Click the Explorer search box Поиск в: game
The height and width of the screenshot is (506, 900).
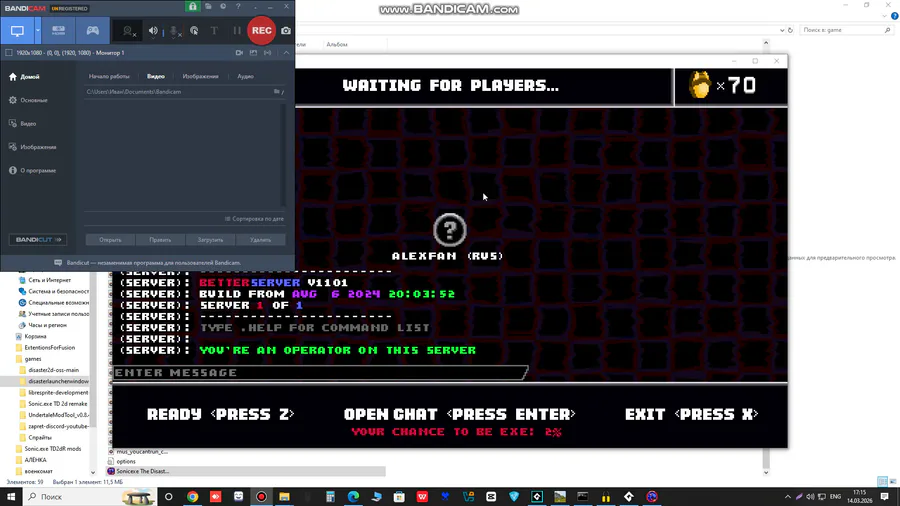pos(846,30)
